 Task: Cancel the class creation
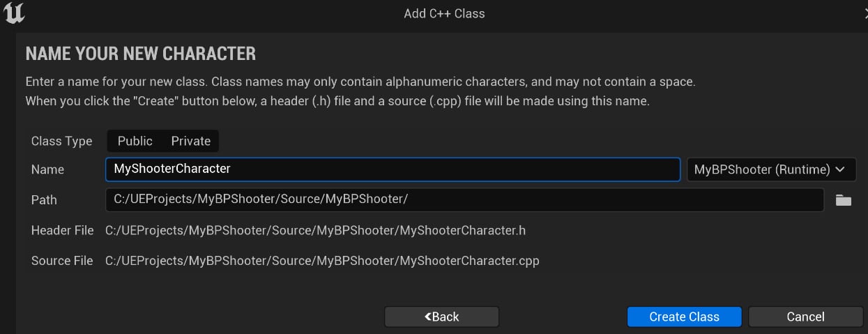[x=805, y=317]
